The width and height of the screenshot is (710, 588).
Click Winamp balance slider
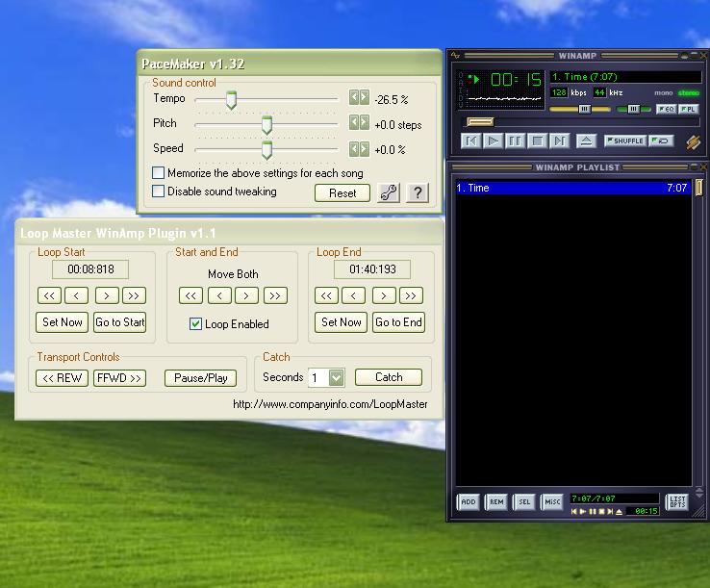point(633,109)
